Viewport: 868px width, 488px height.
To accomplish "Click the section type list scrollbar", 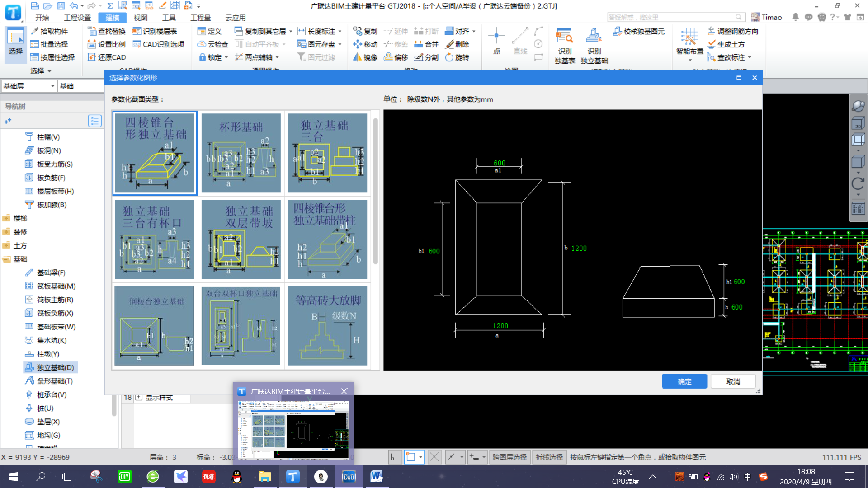I will pyautogui.click(x=375, y=192).
